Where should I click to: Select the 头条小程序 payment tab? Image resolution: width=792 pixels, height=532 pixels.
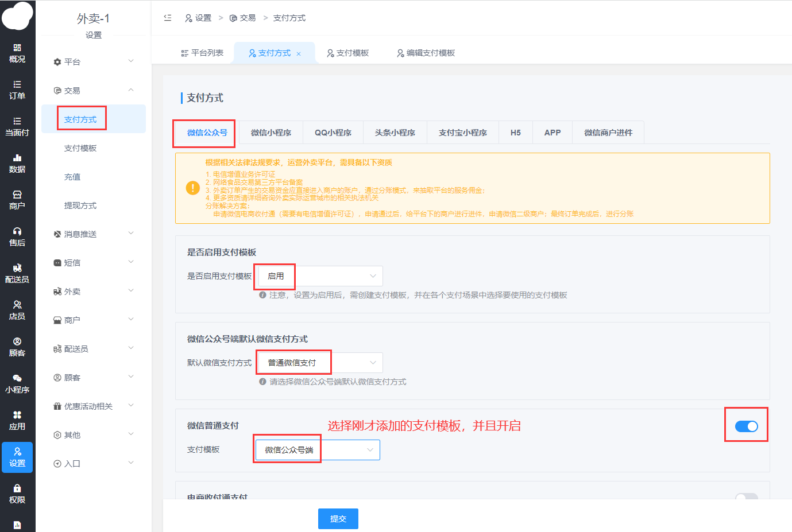coord(395,133)
